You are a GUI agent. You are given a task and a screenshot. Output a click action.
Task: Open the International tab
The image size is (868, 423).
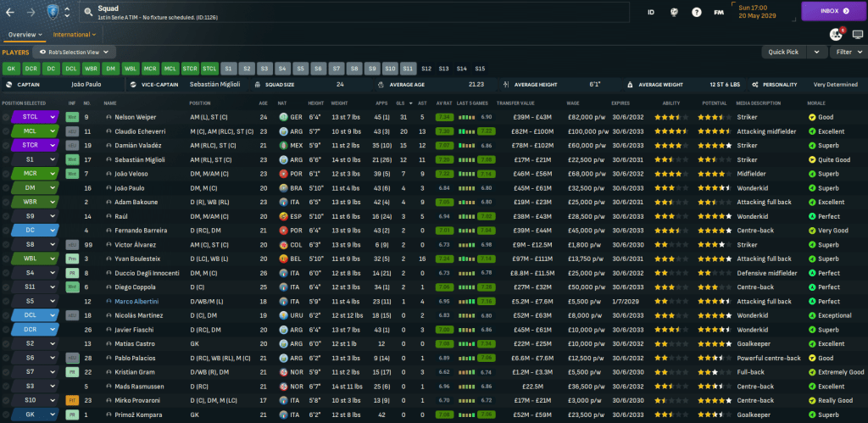(x=75, y=35)
